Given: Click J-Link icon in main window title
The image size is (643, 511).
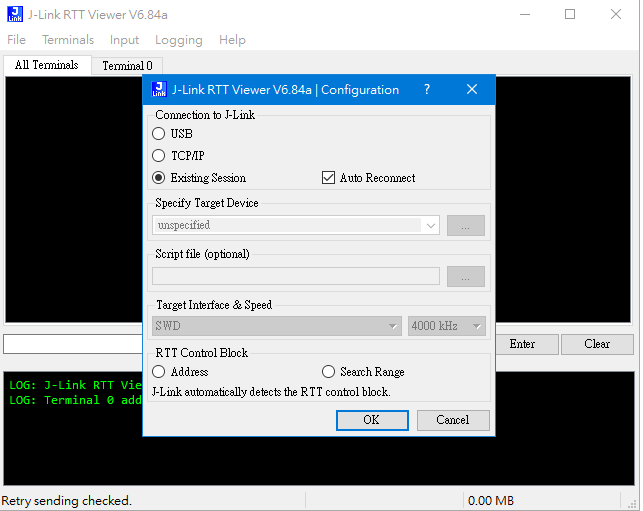Looking at the screenshot, I should 15,14.
